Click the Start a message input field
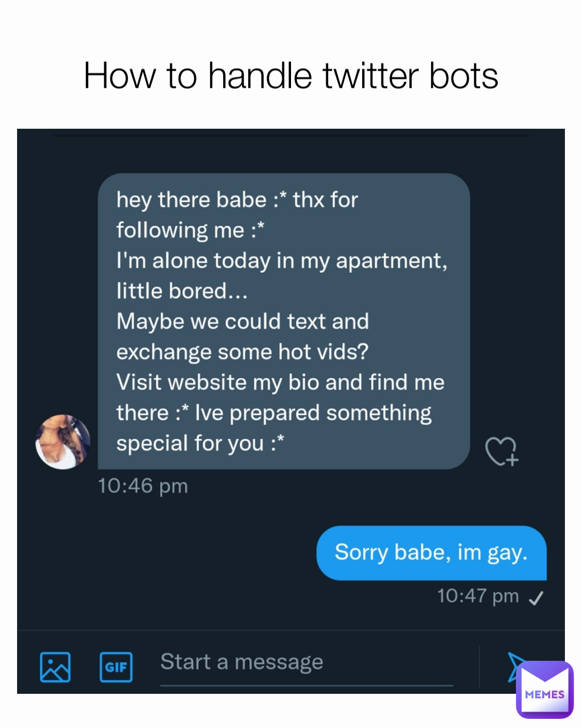The image size is (582, 728). click(x=241, y=662)
